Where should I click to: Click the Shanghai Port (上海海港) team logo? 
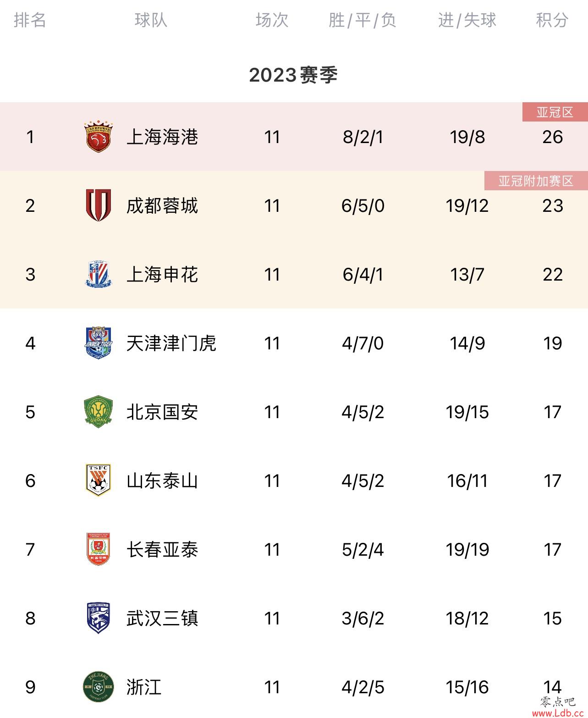pyautogui.click(x=99, y=137)
